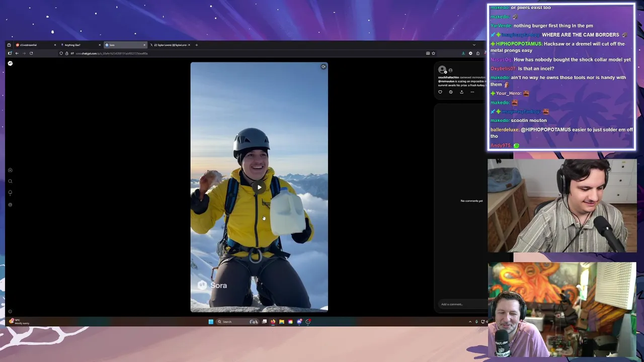
Task: Open xxuchihaitachixx profile link
Action: pos(449,77)
